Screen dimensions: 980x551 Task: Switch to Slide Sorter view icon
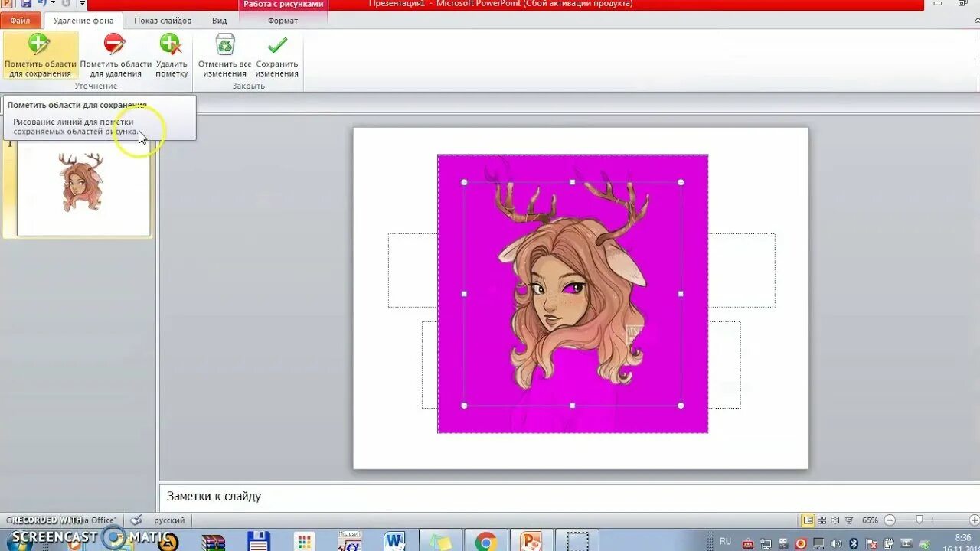822,520
